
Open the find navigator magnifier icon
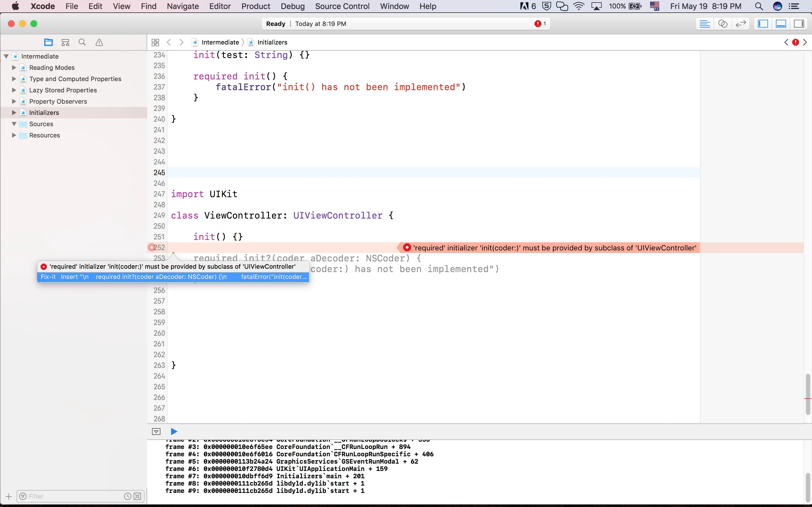pos(82,42)
